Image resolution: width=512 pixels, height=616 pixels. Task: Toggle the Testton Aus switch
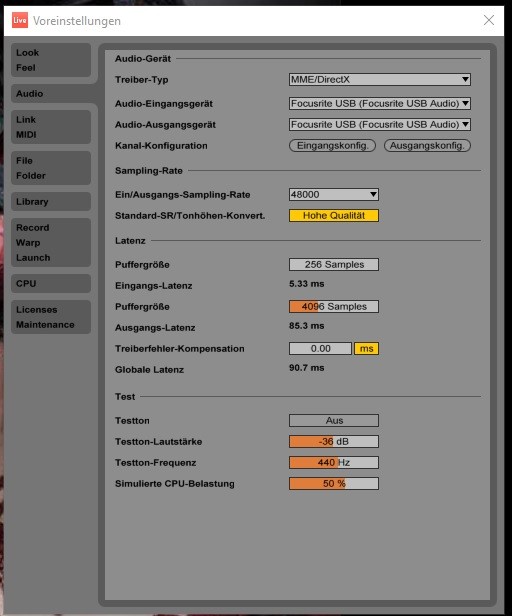click(334, 420)
